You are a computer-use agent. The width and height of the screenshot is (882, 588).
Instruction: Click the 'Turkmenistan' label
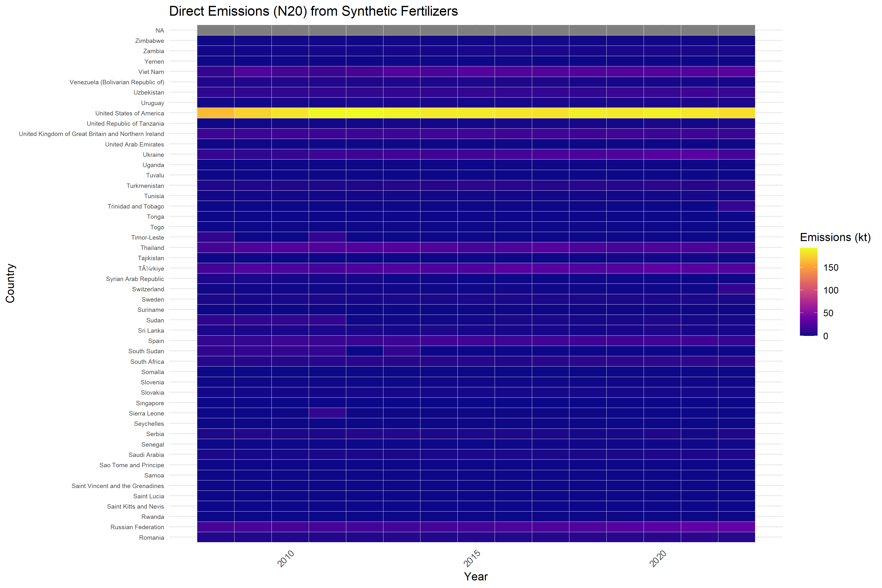point(145,186)
